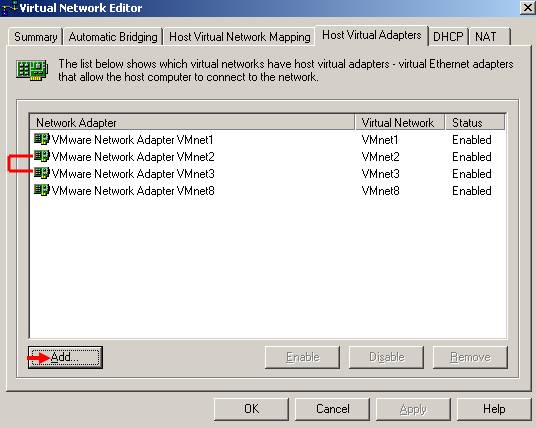
Task: Click the VMnet2 adapter row icon
Action: point(42,156)
